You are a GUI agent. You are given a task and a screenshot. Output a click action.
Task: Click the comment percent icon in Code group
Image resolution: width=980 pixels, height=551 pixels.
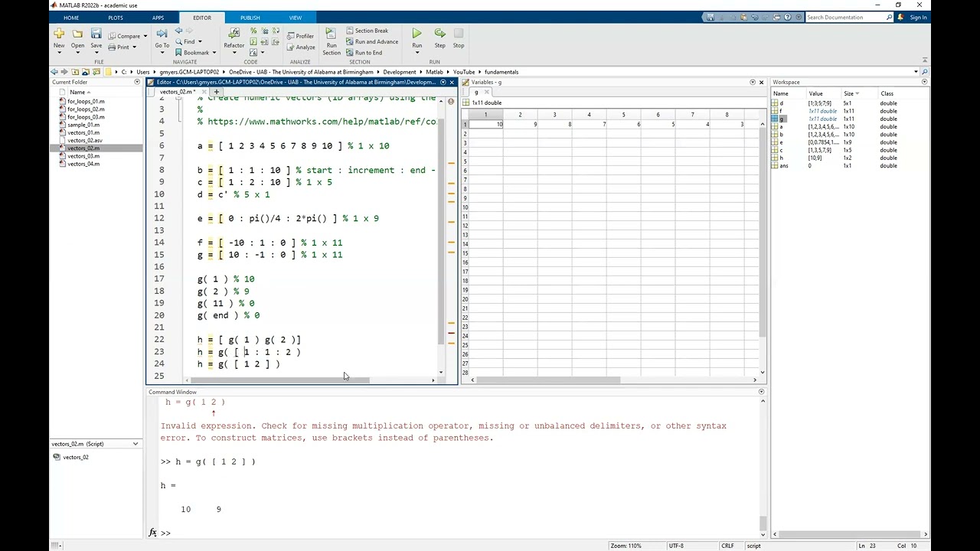255,31
